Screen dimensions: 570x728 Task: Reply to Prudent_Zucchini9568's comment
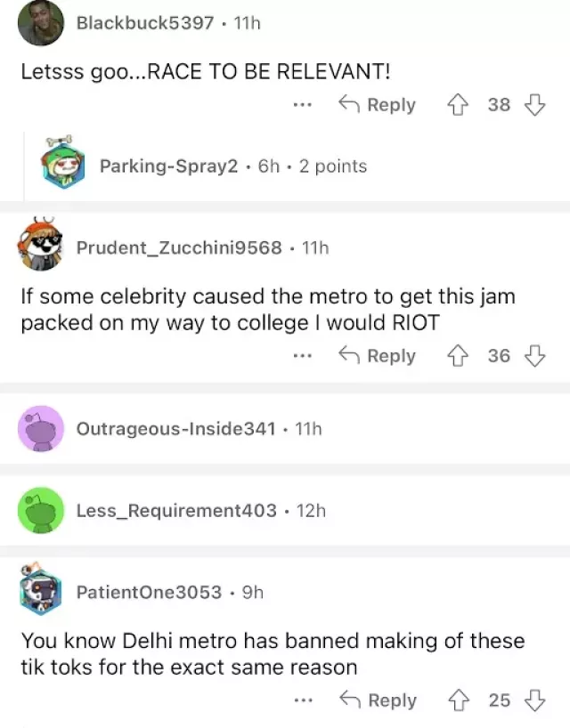377,356
